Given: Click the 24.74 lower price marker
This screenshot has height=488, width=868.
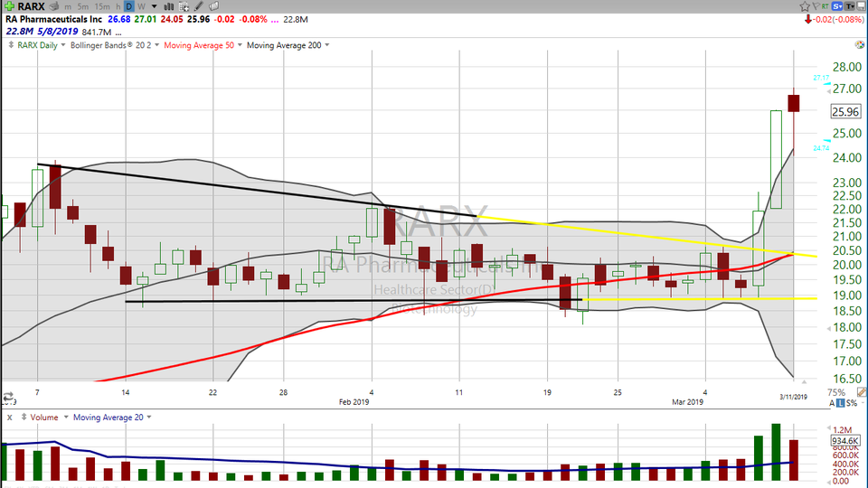Looking at the screenshot, I should tap(821, 148).
